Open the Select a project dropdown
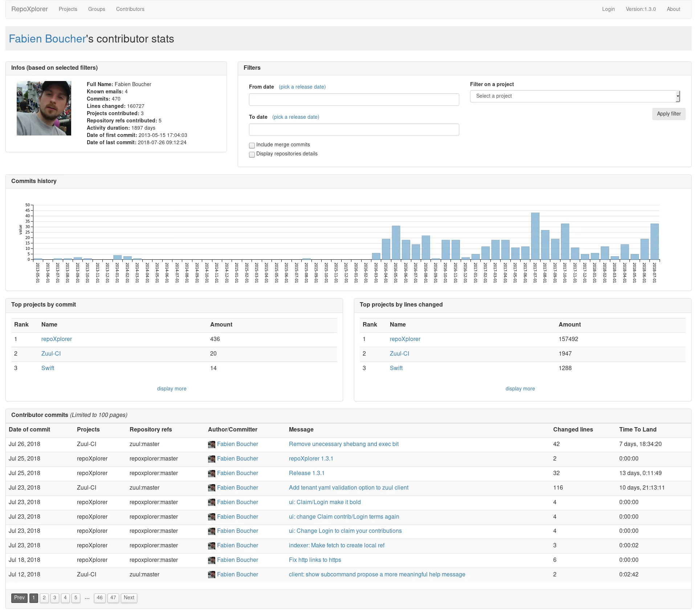The image size is (697, 616). click(x=575, y=96)
